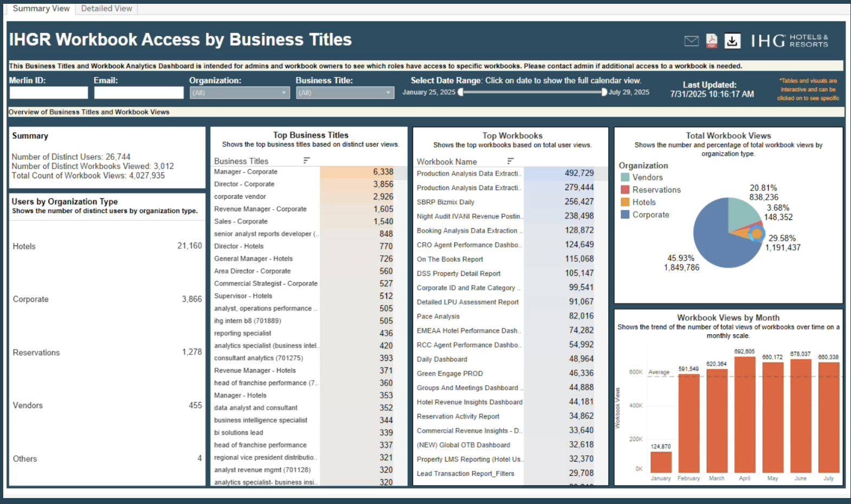The image size is (851, 504).
Task: Select On The Books Report workbook
Action: [450, 260]
